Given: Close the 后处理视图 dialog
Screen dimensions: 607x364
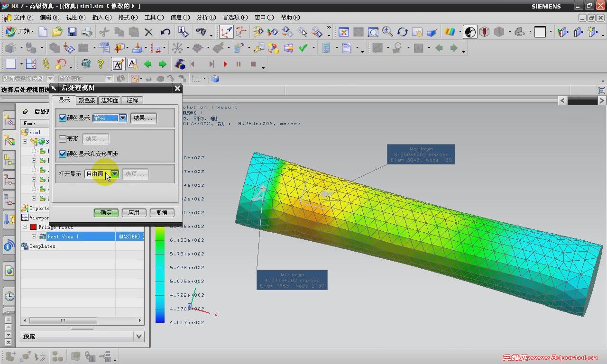Looking at the screenshot, I should 177,88.
